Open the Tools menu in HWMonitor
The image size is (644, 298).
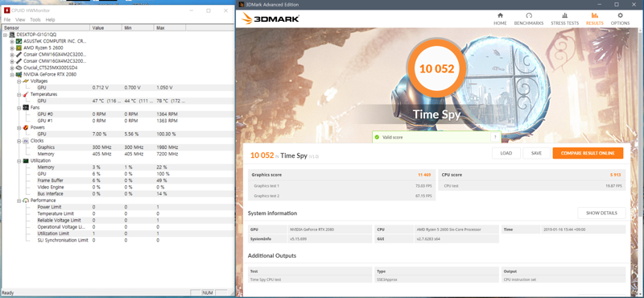click(x=35, y=19)
